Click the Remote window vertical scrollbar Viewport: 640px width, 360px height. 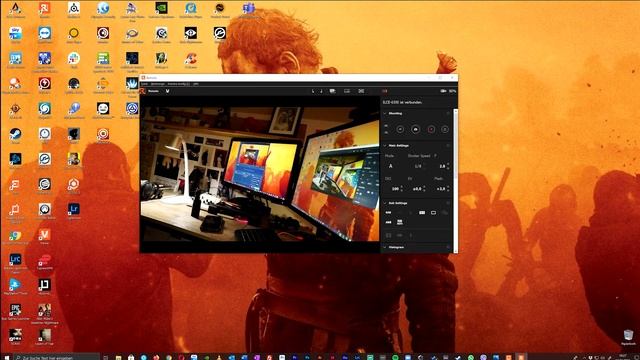pyautogui.click(x=456, y=180)
